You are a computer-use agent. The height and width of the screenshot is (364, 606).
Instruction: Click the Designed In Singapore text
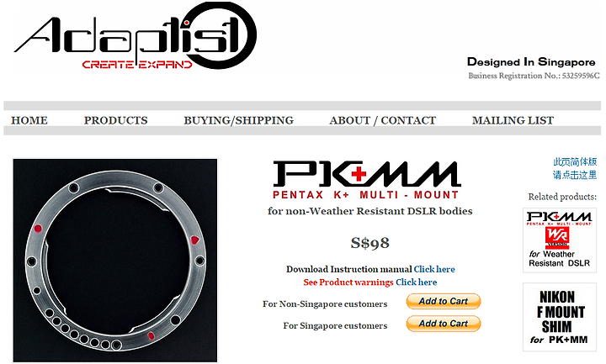tap(531, 61)
